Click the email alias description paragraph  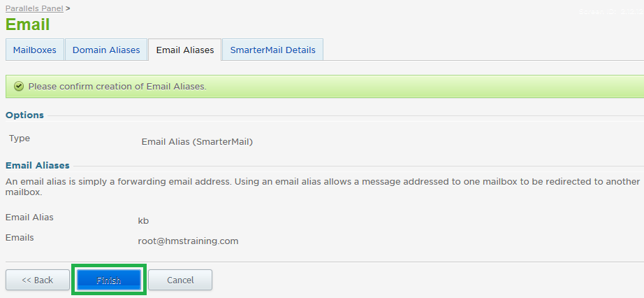[x=323, y=187]
